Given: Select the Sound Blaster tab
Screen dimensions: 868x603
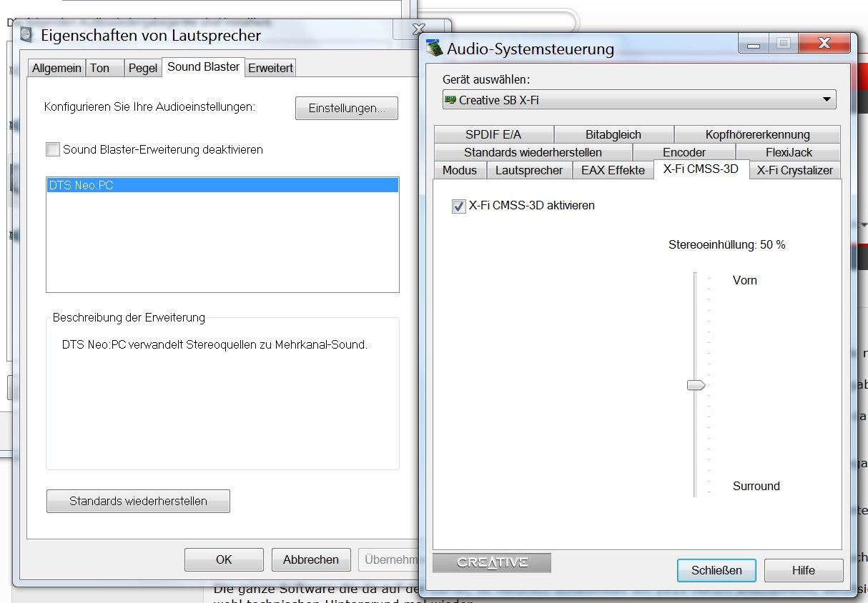Looking at the screenshot, I should click(x=203, y=66).
